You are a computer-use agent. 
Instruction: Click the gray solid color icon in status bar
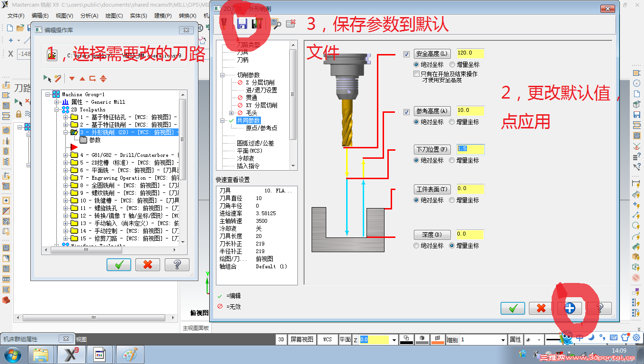(422, 339)
